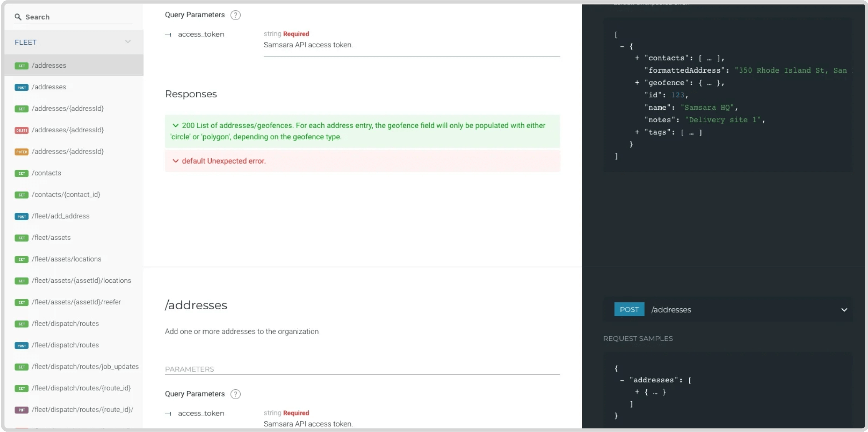Click the Search input field
Viewport: 868px width, 432px height.
(74, 17)
